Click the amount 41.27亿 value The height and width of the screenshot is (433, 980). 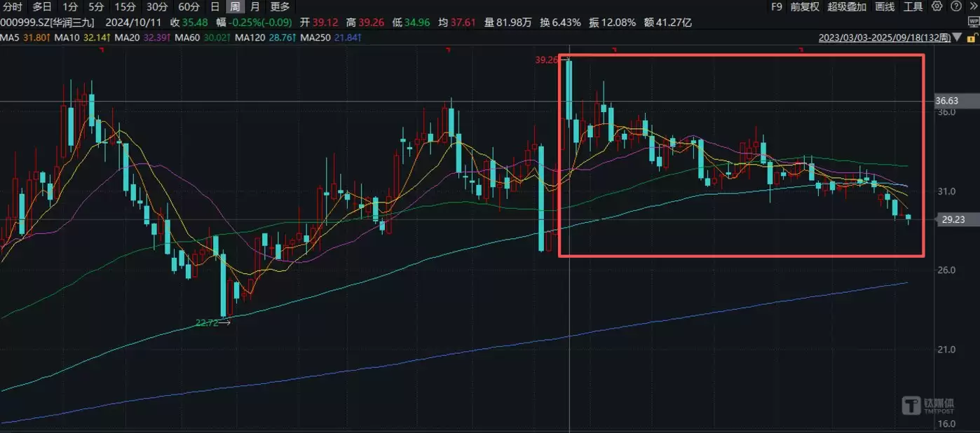pos(672,22)
